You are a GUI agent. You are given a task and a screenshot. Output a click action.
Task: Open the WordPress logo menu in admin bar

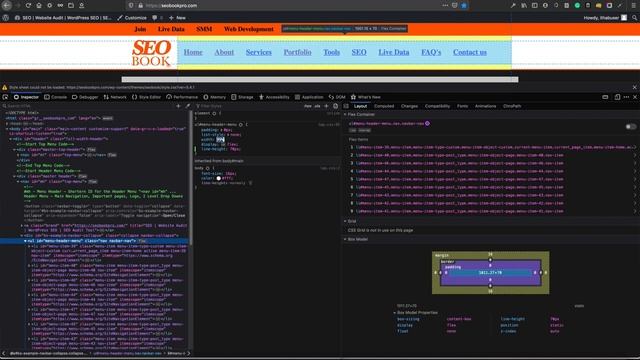6,18
